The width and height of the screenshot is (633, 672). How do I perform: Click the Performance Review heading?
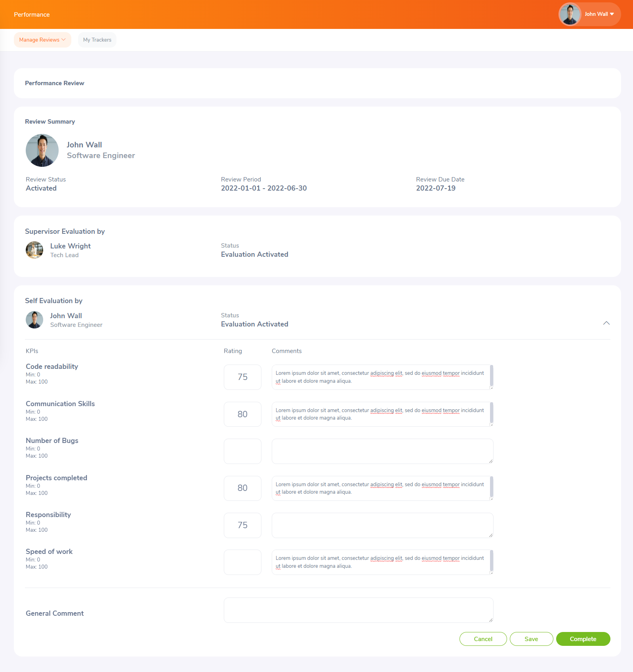click(x=55, y=83)
